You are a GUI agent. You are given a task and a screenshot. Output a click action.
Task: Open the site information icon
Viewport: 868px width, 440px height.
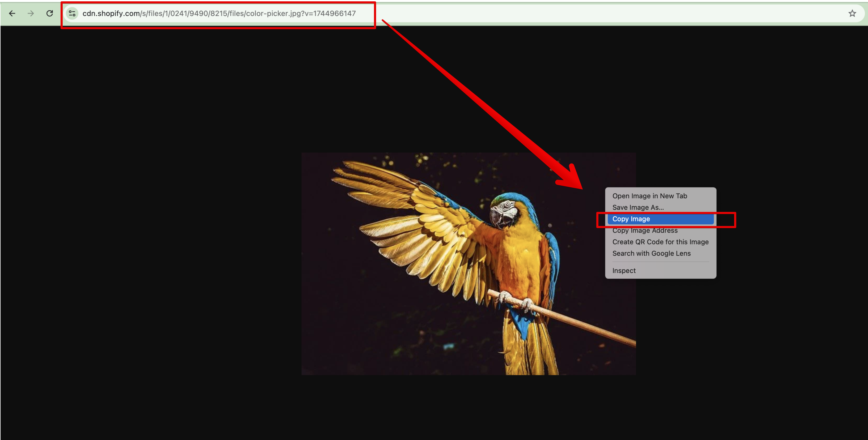72,14
